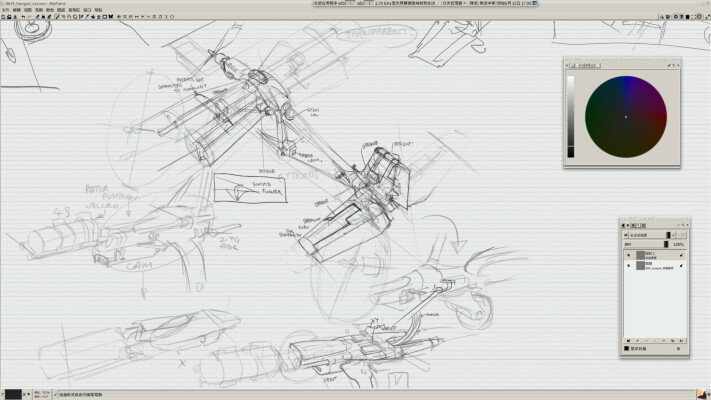
Task: Click the 显示背景 show background label
Action: tap(638, 348)
